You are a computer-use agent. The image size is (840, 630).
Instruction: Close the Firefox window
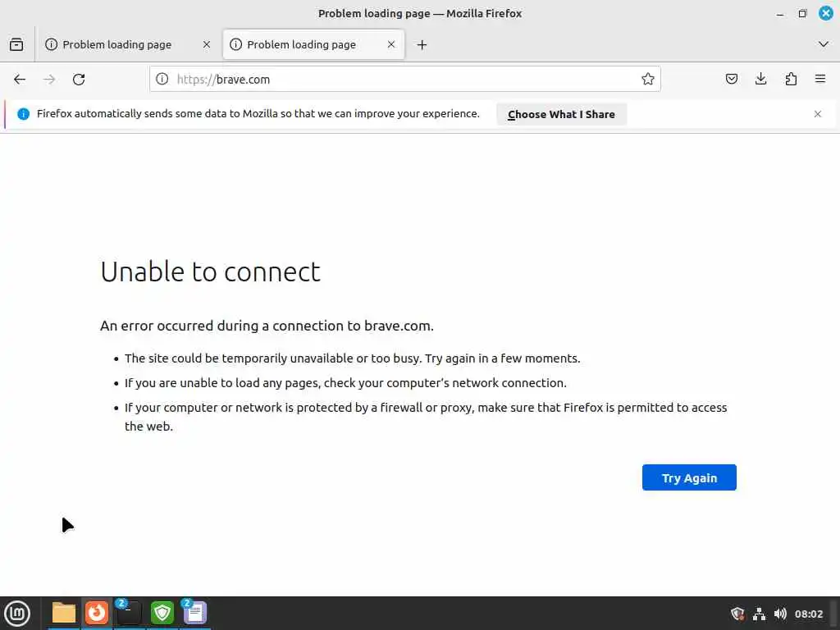825,13
